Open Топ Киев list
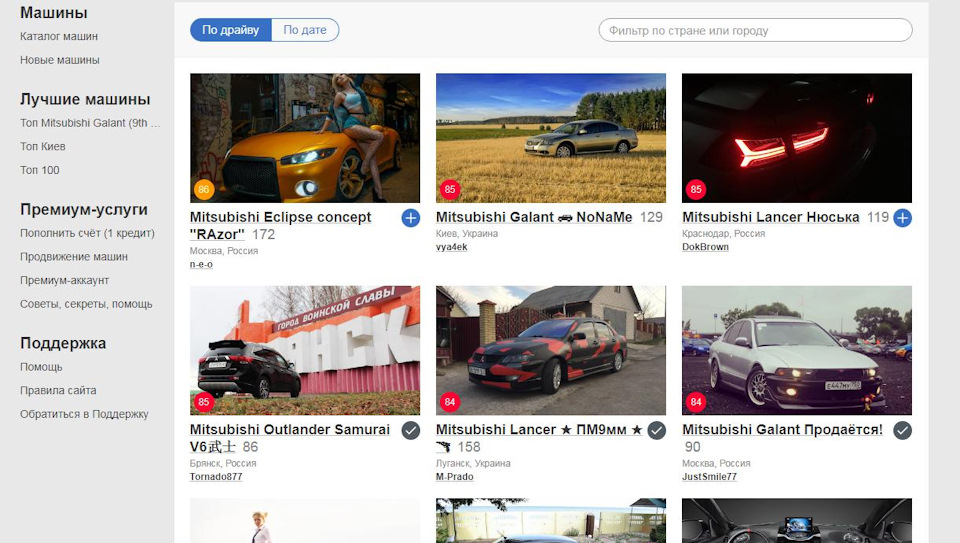 point(43,146)
